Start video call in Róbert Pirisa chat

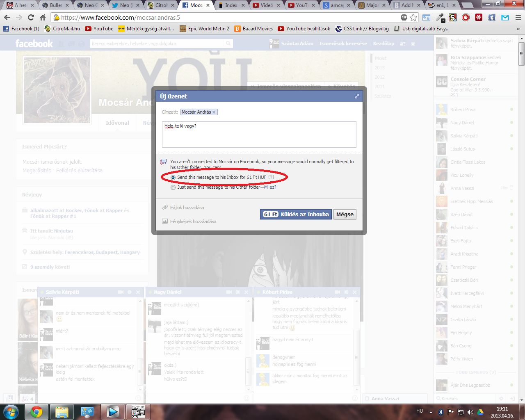[337, 292]
